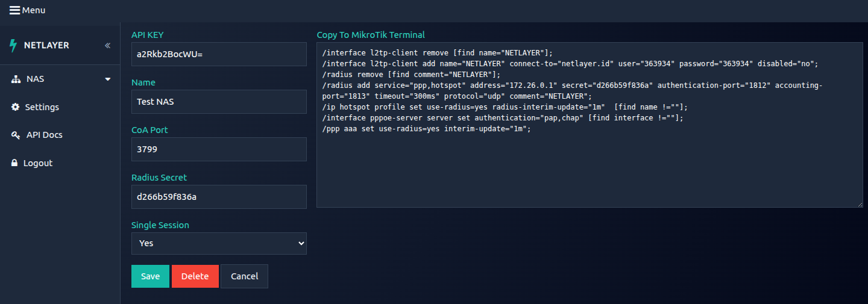Click the 'Radius Secret' label
This screenshot has width=868, height=304.
click(159, 178)
